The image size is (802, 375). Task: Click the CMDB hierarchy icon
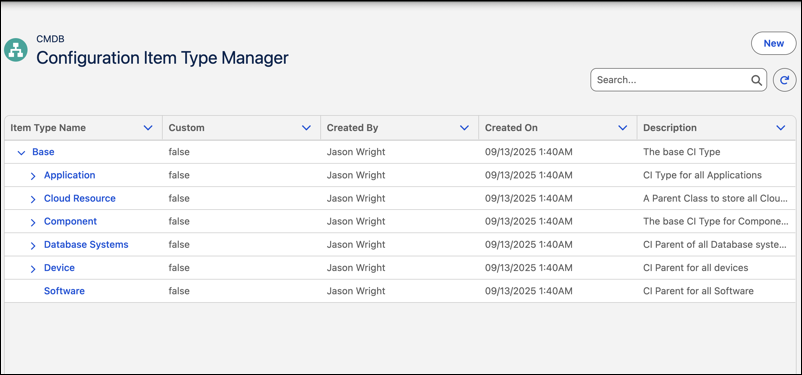16,50
